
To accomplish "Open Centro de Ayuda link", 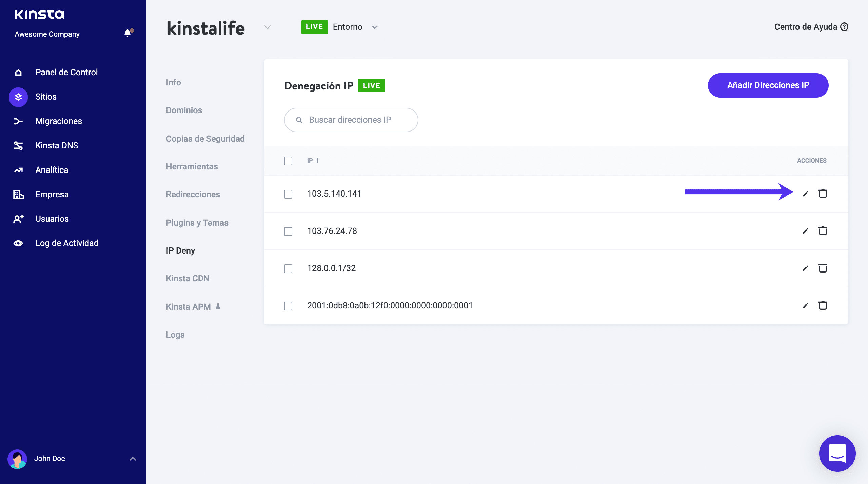I will 811,27.
